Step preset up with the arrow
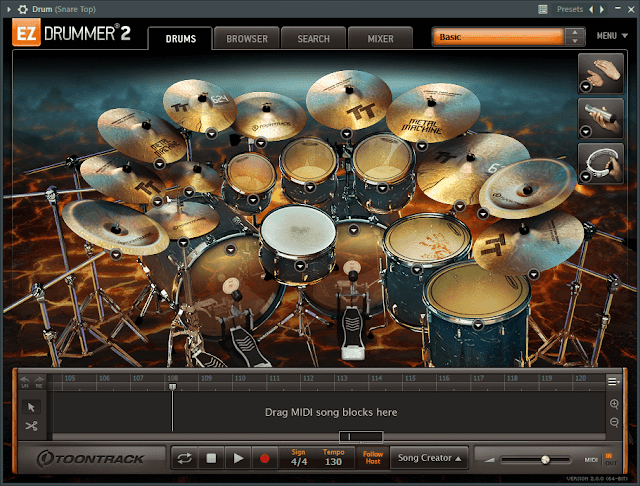The width and height of the screenshot is (640, 486). click(575, 32)
